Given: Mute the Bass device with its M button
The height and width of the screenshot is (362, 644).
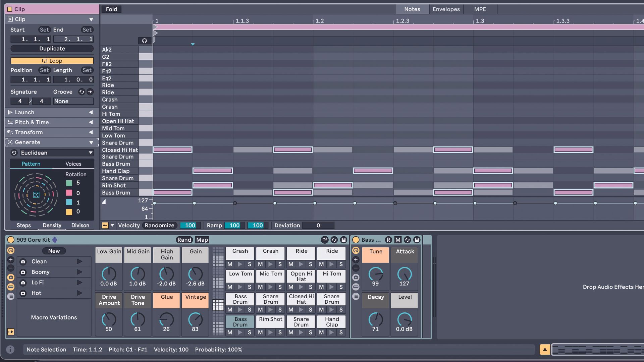Looking at the screenshot, I should tap(398, 240).
